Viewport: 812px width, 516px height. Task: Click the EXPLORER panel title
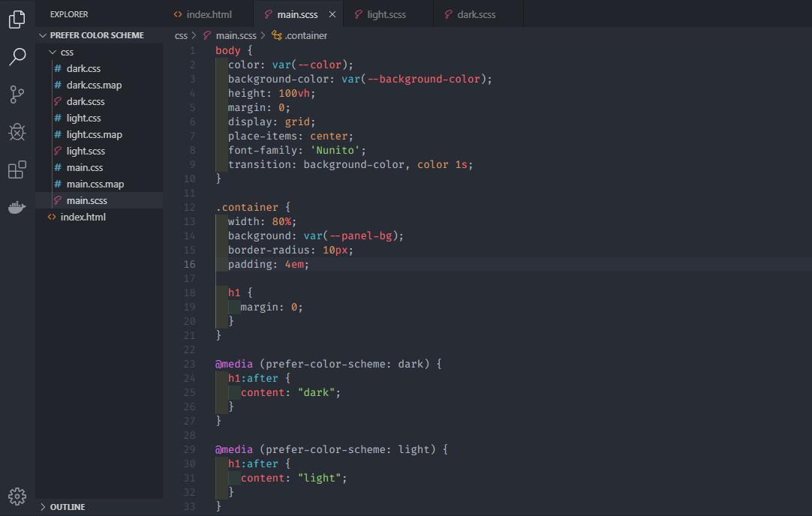(x=69, y=14)
